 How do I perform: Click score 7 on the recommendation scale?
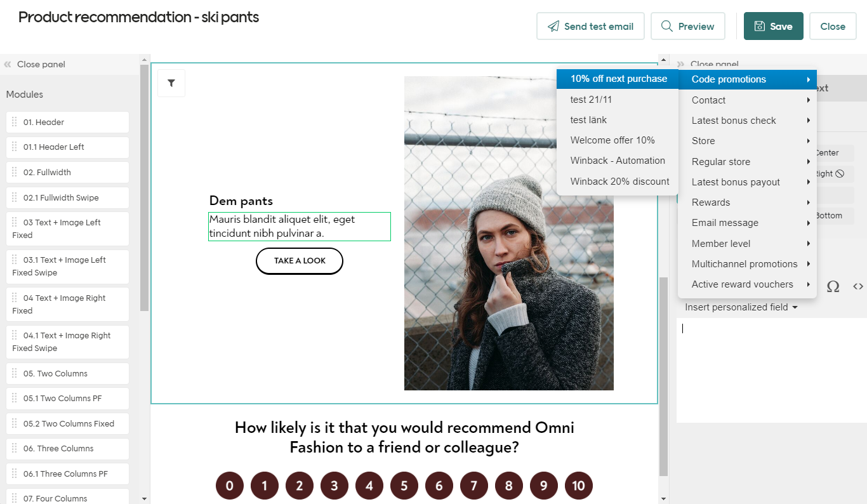pos(473,485)
